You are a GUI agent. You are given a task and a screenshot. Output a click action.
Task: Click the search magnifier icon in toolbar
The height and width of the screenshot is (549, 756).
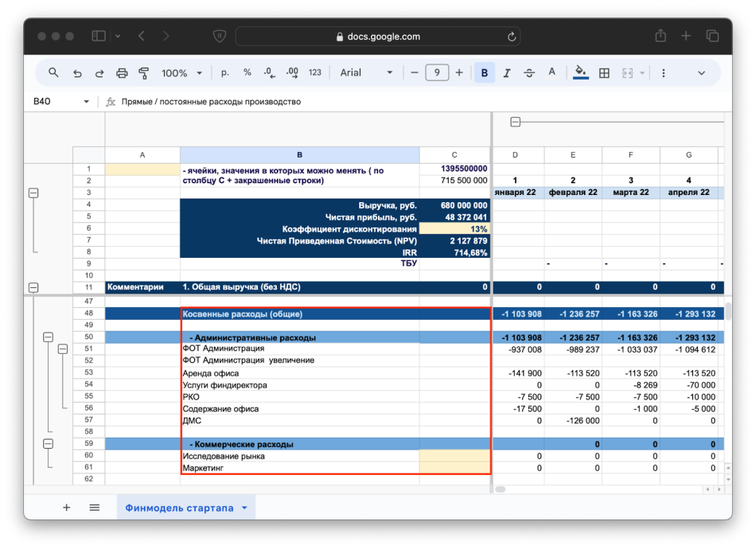tap(53, 72)
